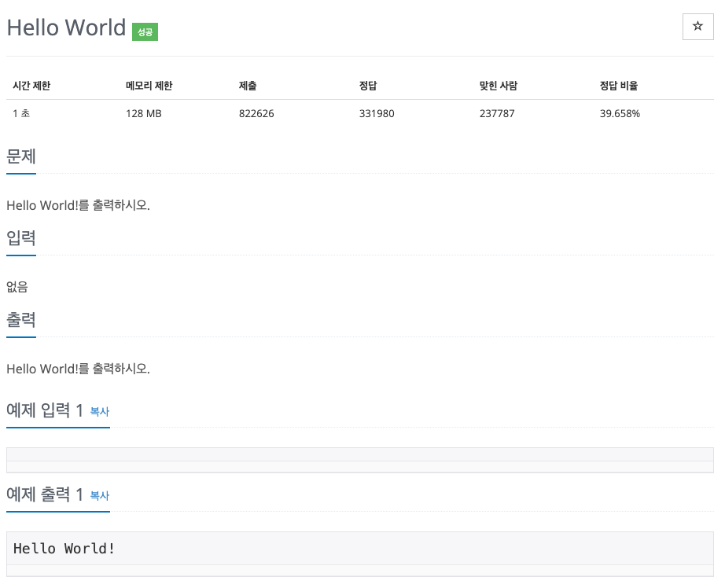
Task: Click the empty example input box
Action: pos(360,460)
